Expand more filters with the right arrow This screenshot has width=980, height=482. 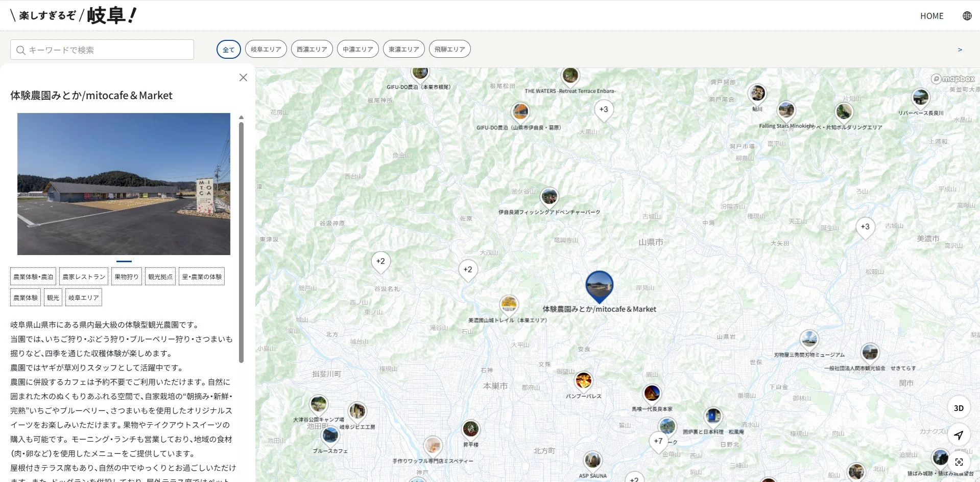tap(960, 50)
